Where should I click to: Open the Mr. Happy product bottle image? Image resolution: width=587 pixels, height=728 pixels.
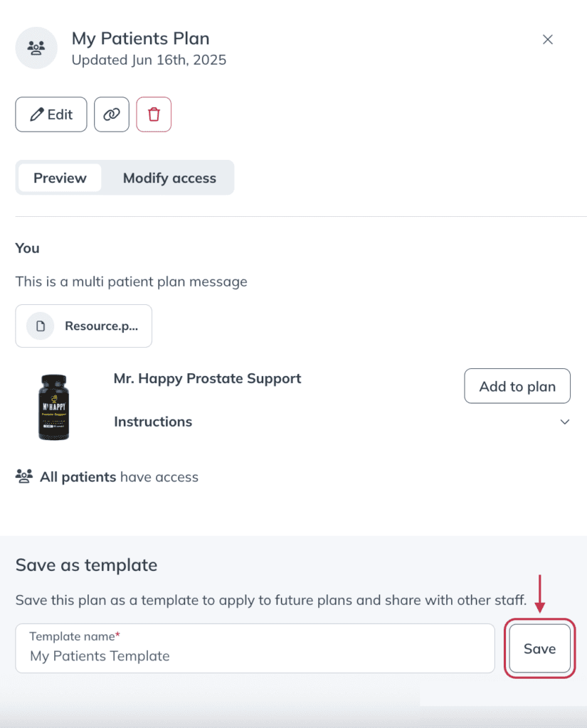click(x=54, y=407)
